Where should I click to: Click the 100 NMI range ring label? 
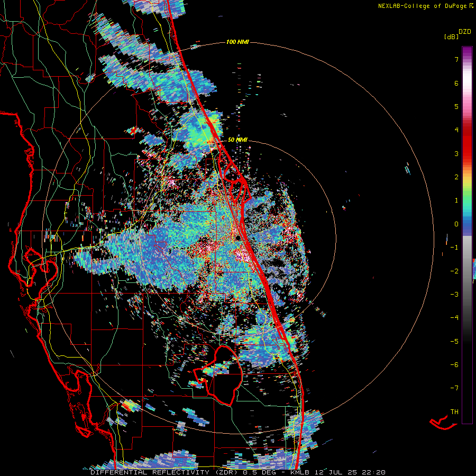pos(237,42)
